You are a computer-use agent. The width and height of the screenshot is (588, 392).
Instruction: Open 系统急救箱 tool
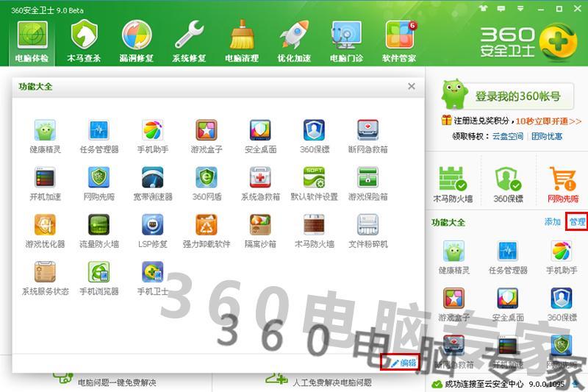coord(260,184)
